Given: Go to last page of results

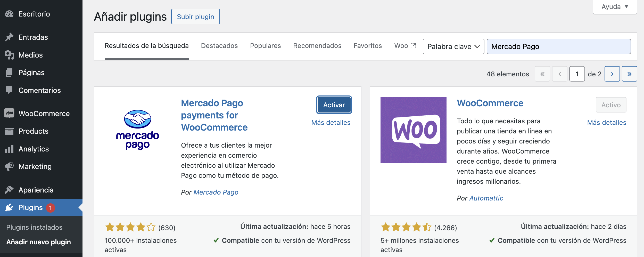Looking at the screenshot, I should tap(630, 74).
